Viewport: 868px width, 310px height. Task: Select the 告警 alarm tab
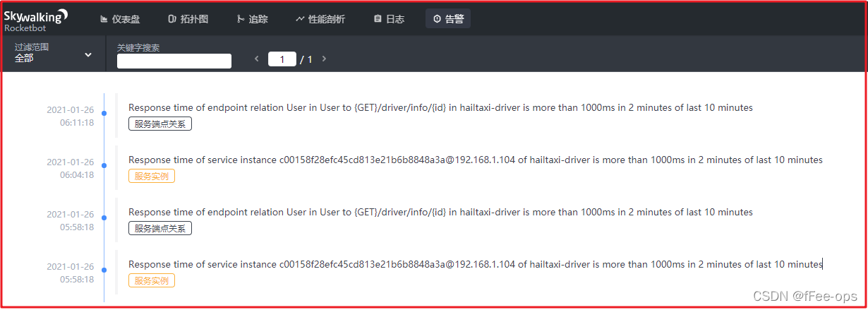tap(448, 19)
